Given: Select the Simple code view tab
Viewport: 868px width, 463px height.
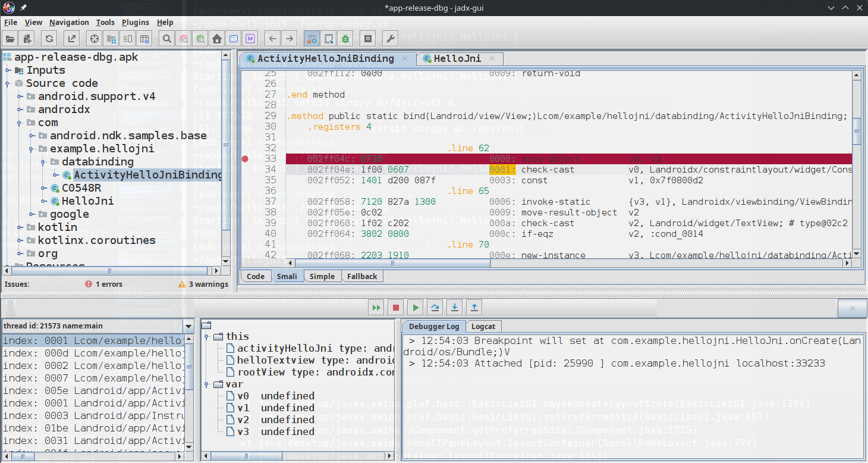Looking at the screenshot, I should coord(322,276).
